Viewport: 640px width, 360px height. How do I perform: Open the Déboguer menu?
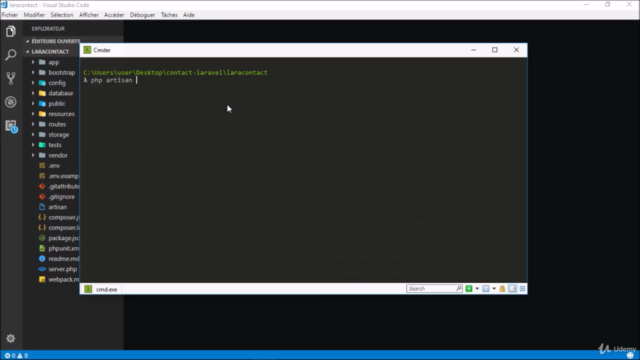tap(142, 15)
